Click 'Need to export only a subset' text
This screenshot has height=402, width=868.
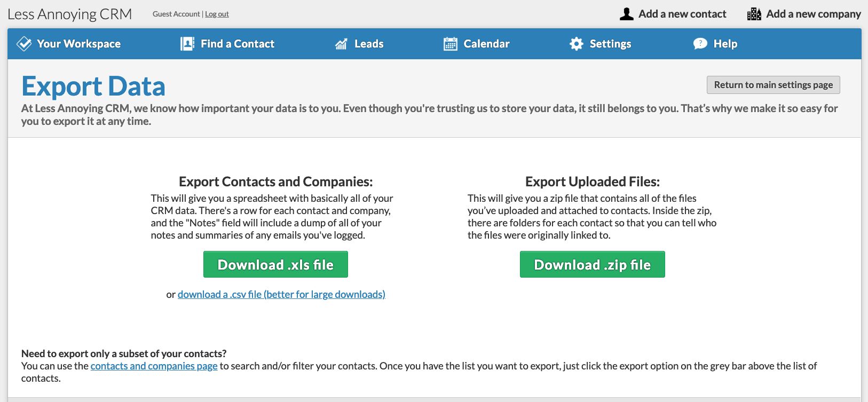click(124, 353)
